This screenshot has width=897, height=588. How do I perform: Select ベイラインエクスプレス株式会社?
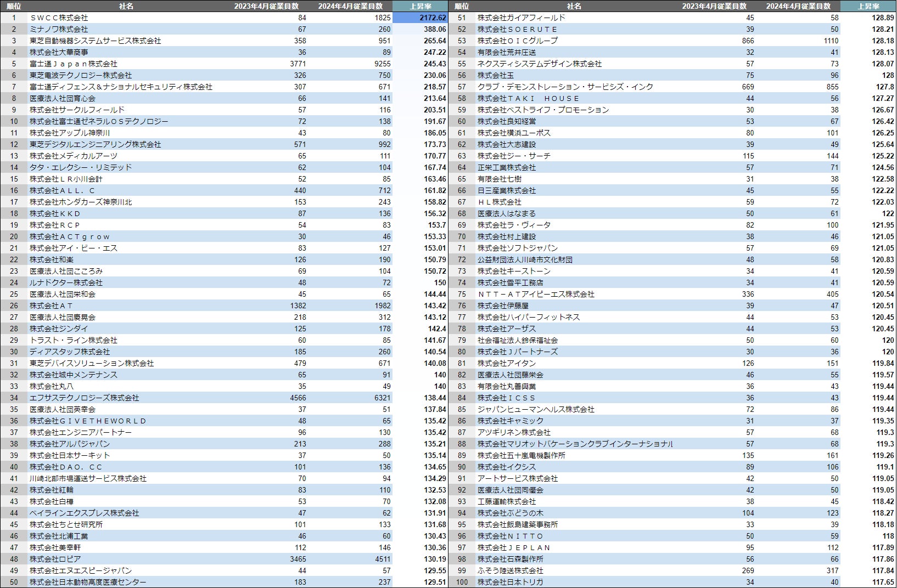point(85,513)
